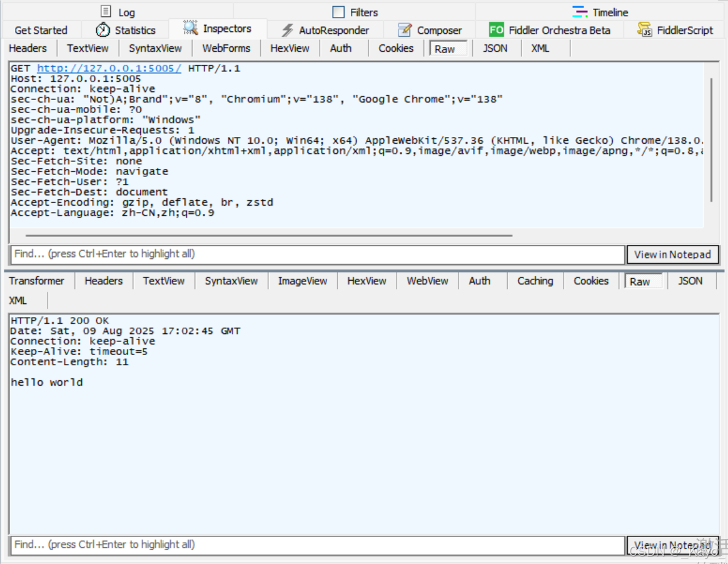Select the request Auth tab
728x564 pixels.
341,48
